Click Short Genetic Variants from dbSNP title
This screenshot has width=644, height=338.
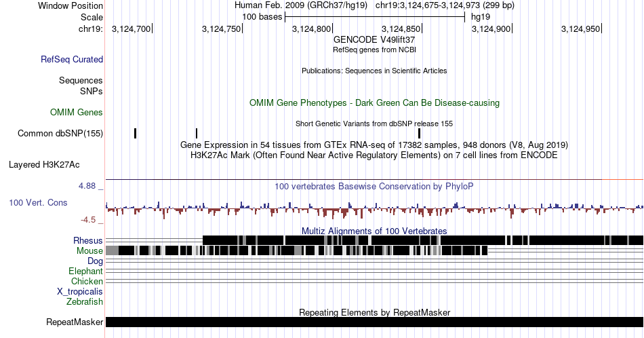[x=374, y=124]
